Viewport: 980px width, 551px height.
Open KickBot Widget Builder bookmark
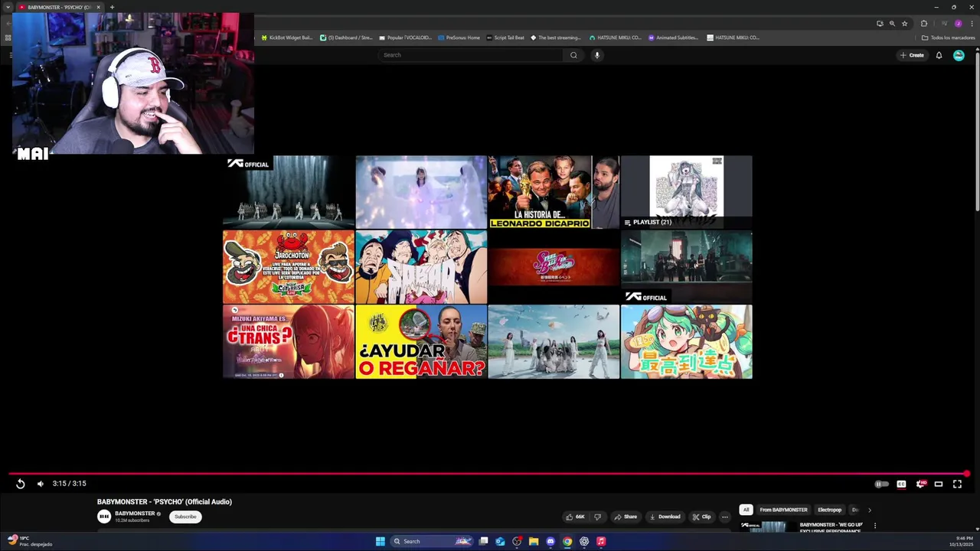tap(287, 37)
